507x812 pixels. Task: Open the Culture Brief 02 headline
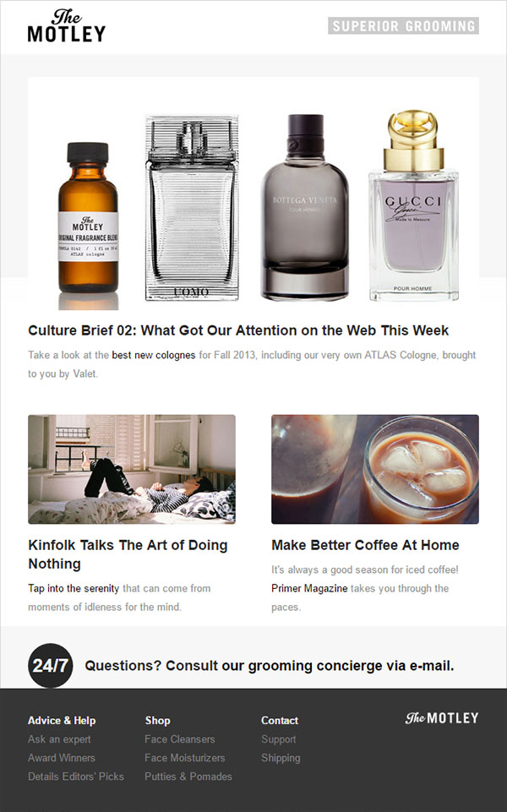238,330
